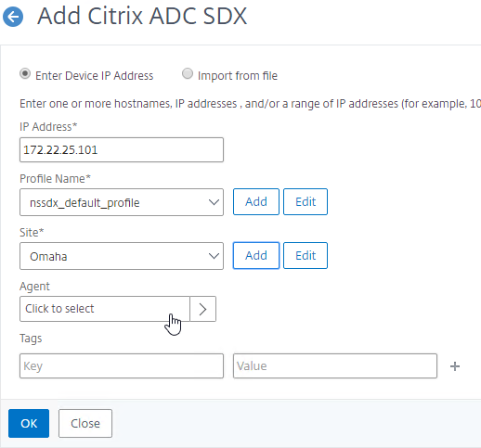Open the Site dropdown showing Omaha
The image size is (481, 448).
pyautogui.click(x=122, y=256)
